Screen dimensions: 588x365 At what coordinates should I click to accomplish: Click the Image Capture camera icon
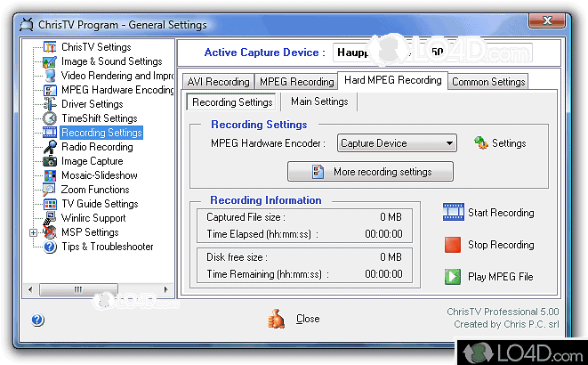pyautogui.click(x=50, y=161)
